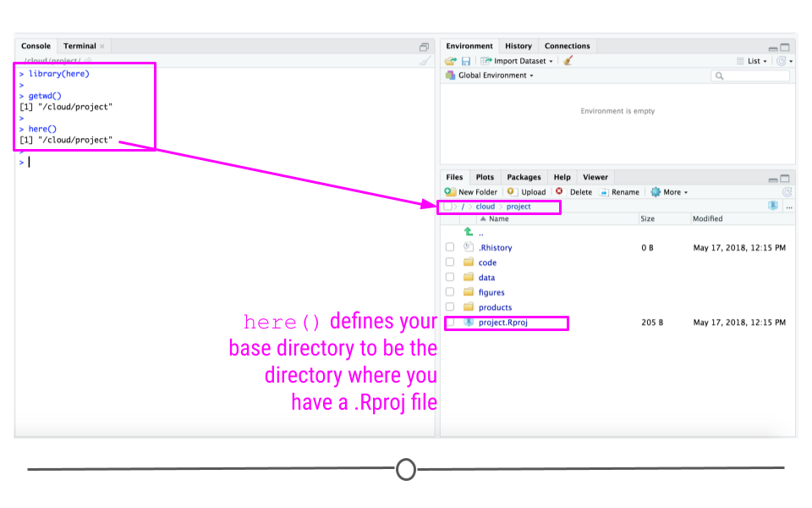Click the figures folder icon
This screenshot has width=812, height=508.
pyautogui.click(x=469, y=292)
